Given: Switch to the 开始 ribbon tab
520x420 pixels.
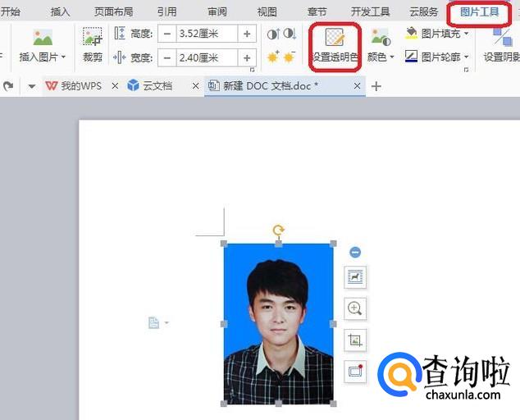Looking at the screenshot, I should (x=10, y=12).
